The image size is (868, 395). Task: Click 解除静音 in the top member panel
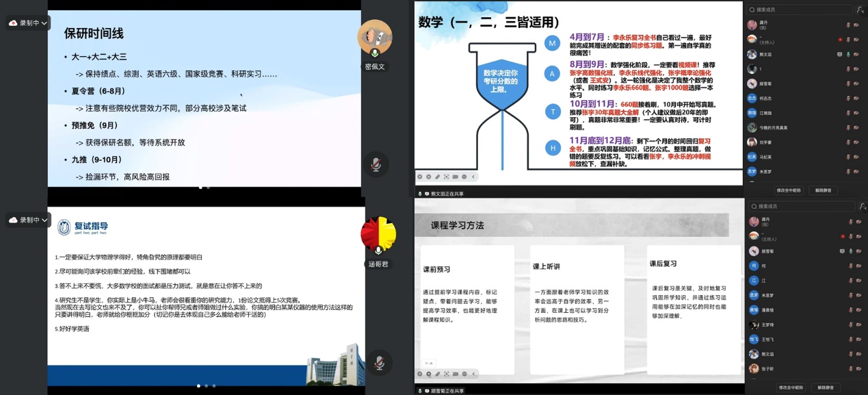point(823,190)
